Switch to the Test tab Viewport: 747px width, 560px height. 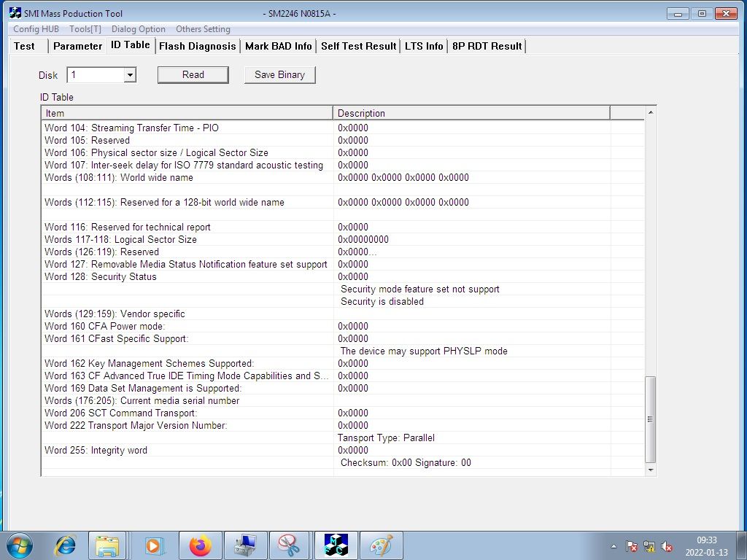(x=25, y=46)
